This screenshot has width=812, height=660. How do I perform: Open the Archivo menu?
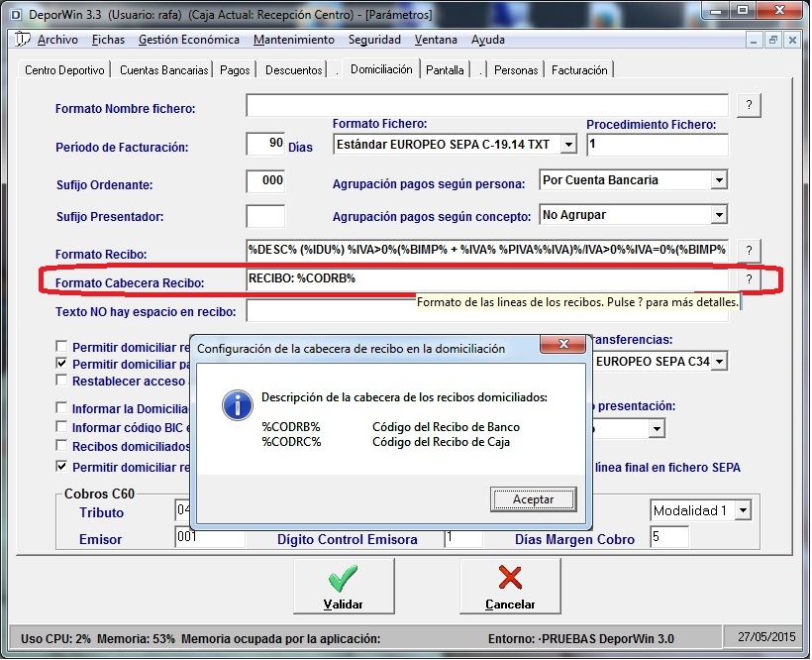(x=57, y=40)
